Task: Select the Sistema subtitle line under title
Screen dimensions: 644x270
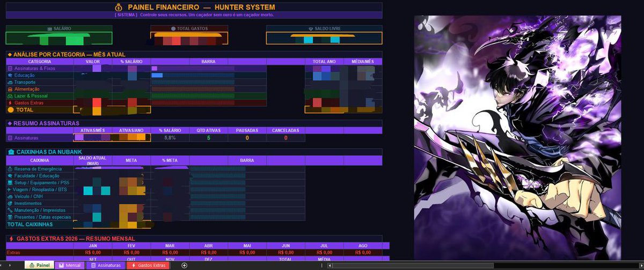Action: coord(194,15)
